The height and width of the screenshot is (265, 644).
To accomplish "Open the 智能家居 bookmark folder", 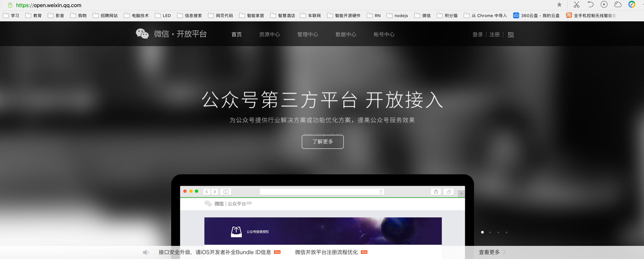I will click(252, 16).
